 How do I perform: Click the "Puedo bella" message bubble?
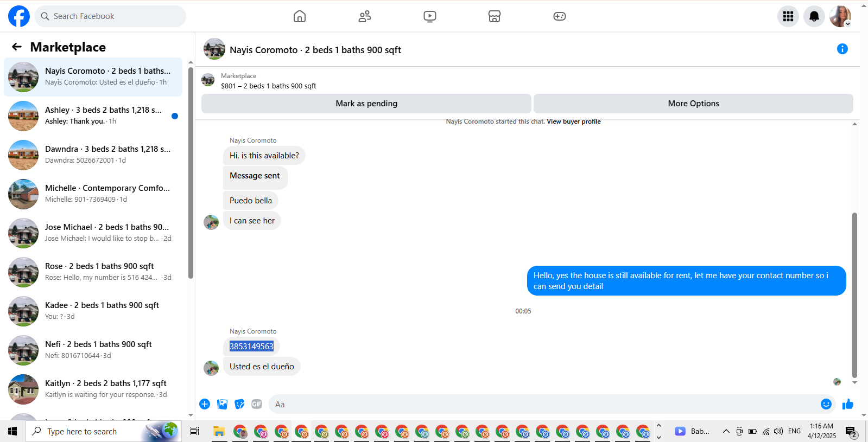point(251,201)
